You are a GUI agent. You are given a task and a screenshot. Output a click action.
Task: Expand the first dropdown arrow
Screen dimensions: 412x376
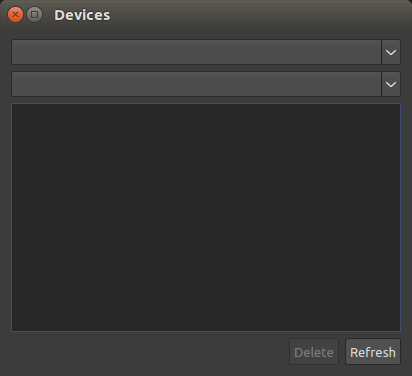click(391, 52)
